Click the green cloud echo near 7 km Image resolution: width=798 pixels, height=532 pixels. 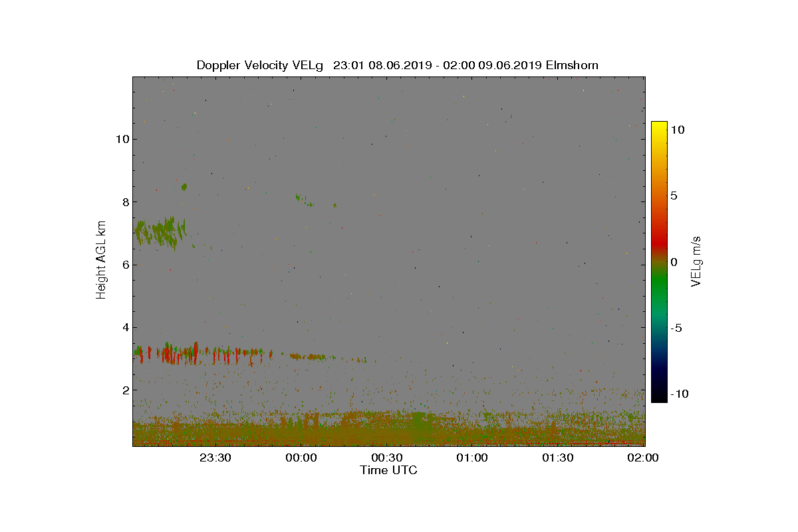(160, 232)
